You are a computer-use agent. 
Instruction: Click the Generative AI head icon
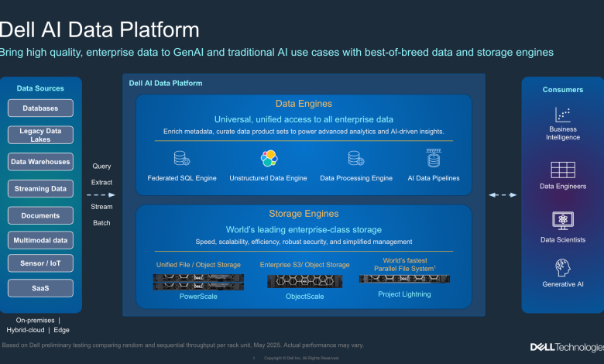click(563, 268)
